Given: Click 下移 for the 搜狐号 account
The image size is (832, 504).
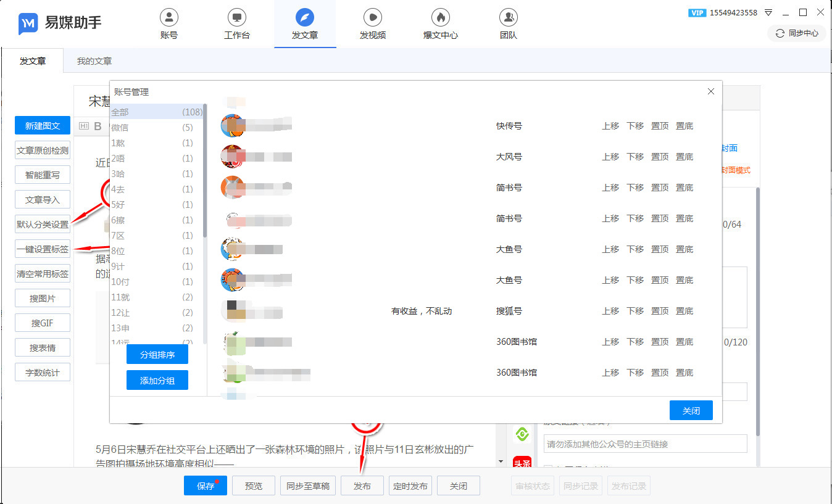Looking at the screenshot, I should pyautogui.click(x=635, y=311).
